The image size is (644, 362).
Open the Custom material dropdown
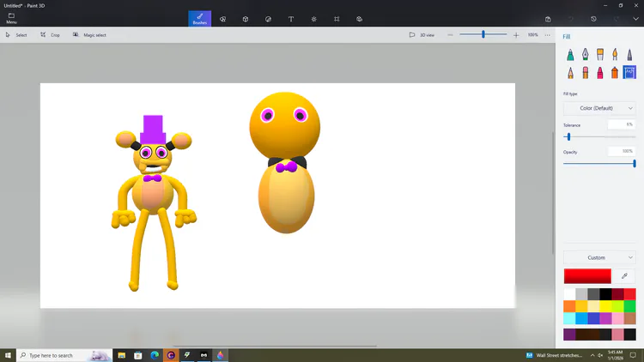tap(599, 257)
